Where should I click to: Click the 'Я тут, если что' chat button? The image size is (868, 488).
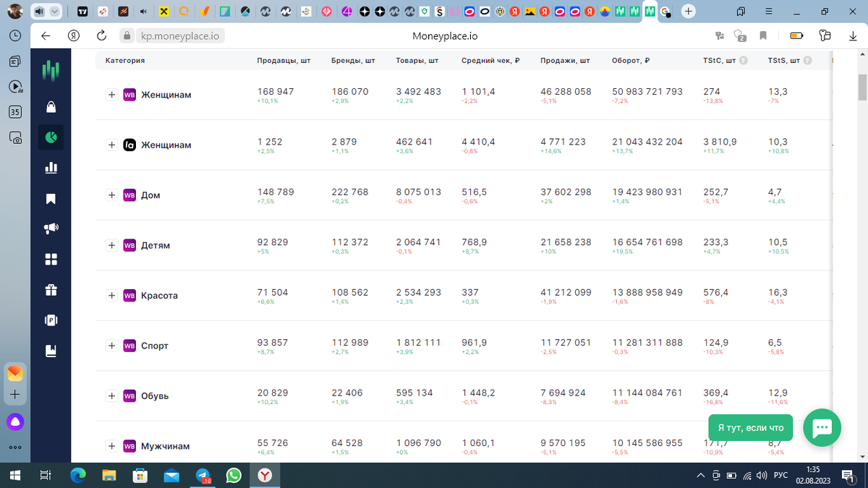click(x=751, y=427)
